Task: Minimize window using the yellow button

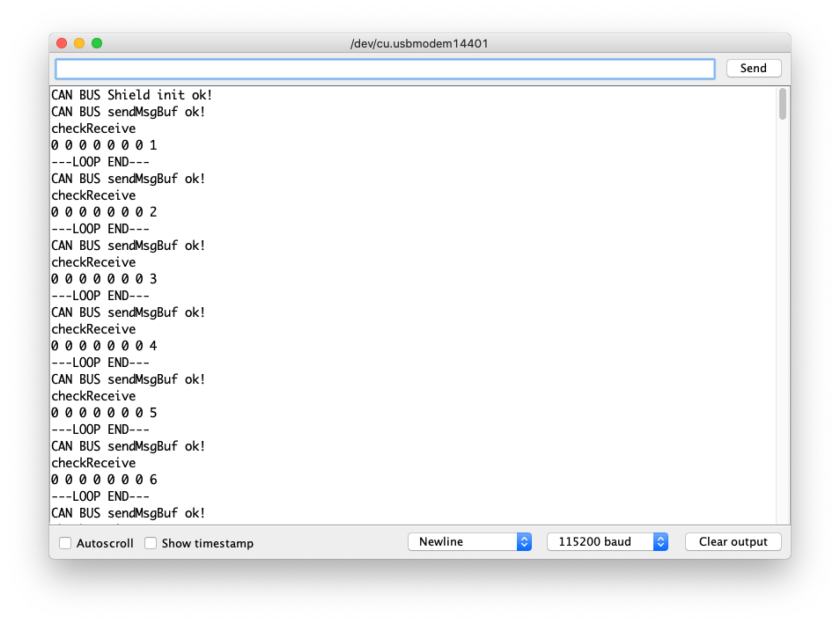Action: point(79,43)
